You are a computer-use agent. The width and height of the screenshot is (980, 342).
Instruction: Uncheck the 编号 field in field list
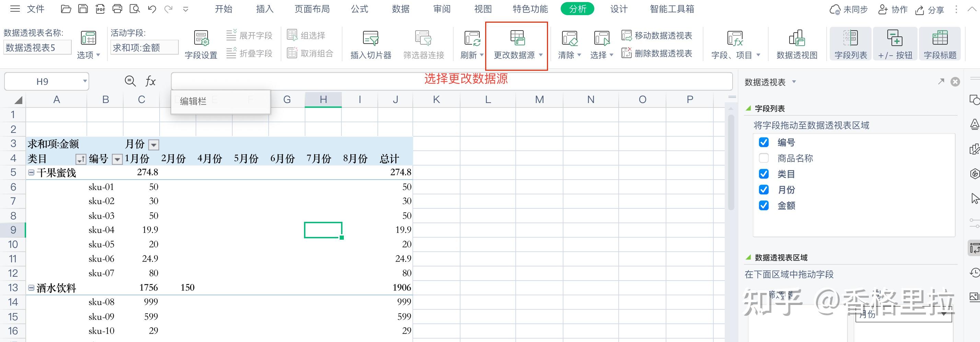click(x=763, y=142)
